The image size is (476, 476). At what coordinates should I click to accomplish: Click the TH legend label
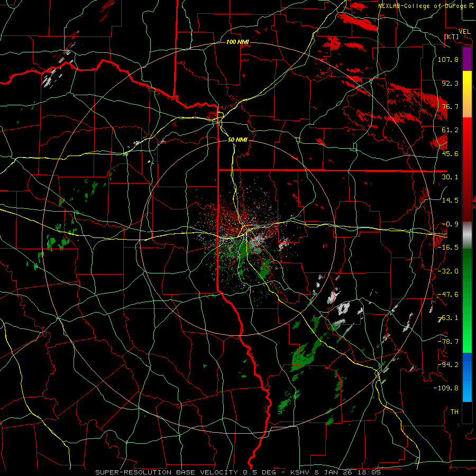(454, 412)
